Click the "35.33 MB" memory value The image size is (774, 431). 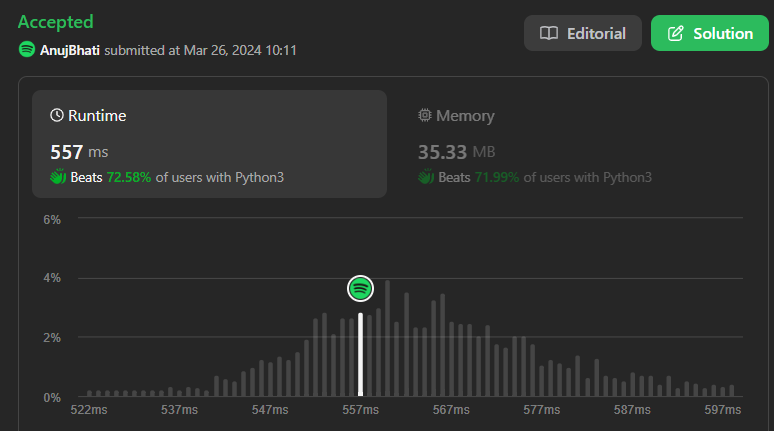pyautogui.click(x=457, y=152)
